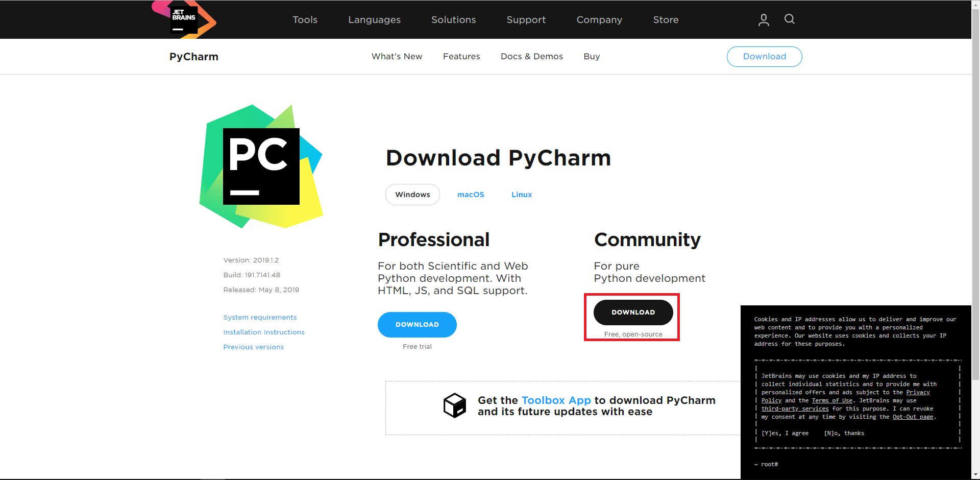Click the scrollbar down arrow

click(975, 475)
